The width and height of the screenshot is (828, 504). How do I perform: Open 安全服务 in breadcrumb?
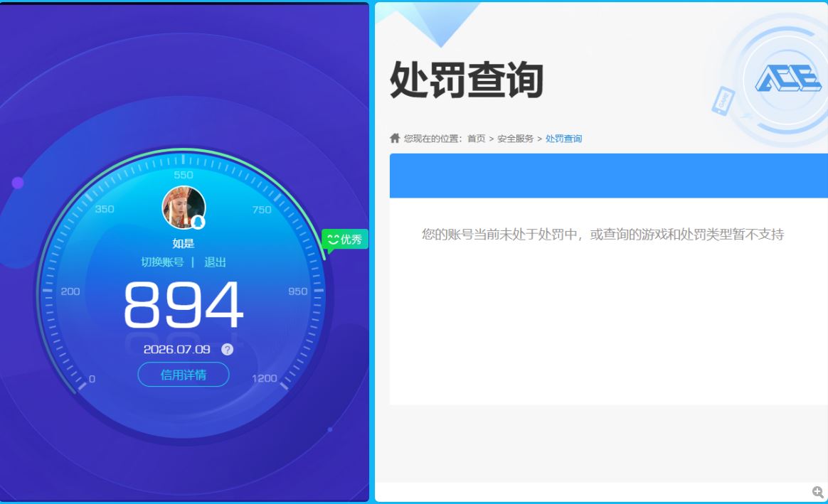tap(516, 139)
